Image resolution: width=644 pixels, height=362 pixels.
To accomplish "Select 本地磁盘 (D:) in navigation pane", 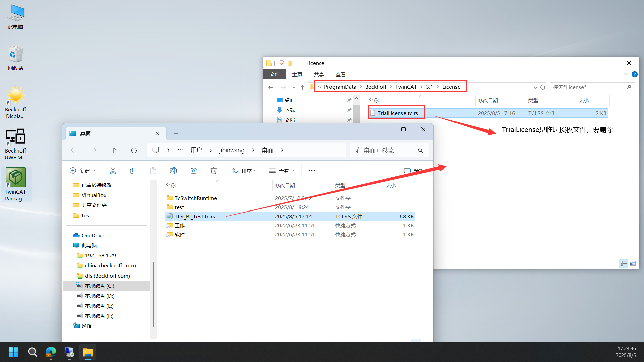I will click(x=99, y=296).
